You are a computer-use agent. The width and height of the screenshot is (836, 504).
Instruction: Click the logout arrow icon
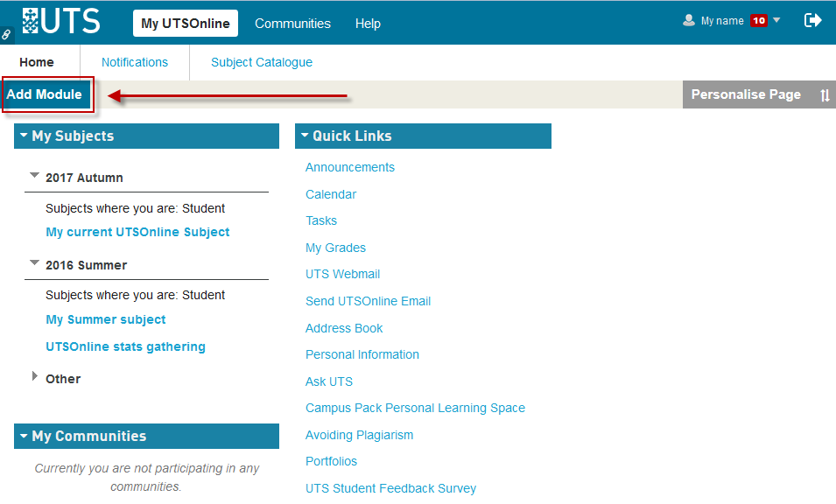pyautogui.click(x=812, y=20)
